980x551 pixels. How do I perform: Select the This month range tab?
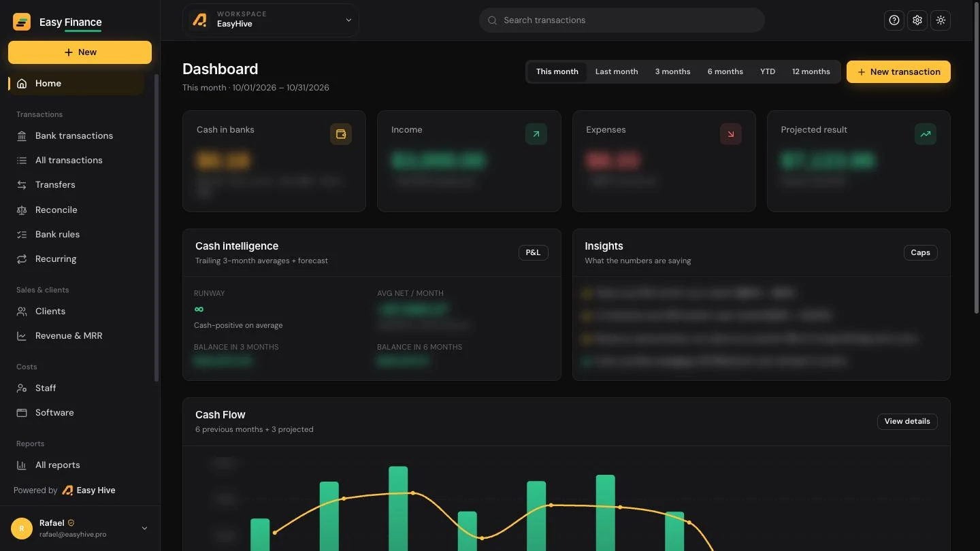pos(557,71)
